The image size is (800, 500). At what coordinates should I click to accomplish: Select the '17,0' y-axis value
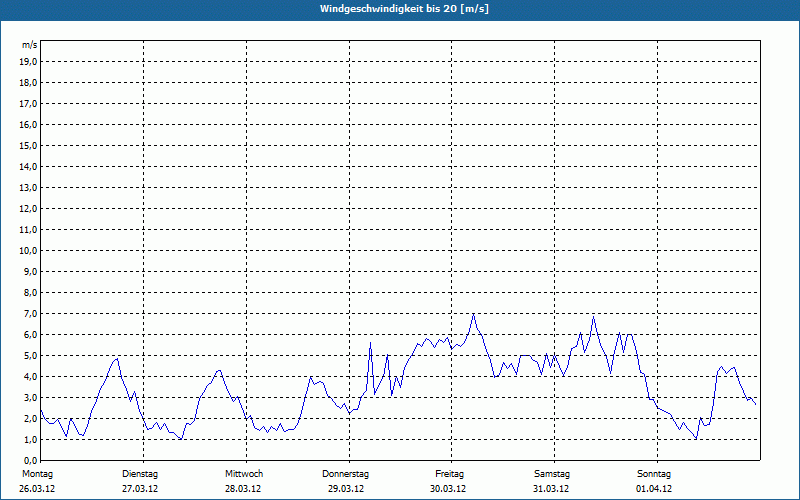[28, 104]
